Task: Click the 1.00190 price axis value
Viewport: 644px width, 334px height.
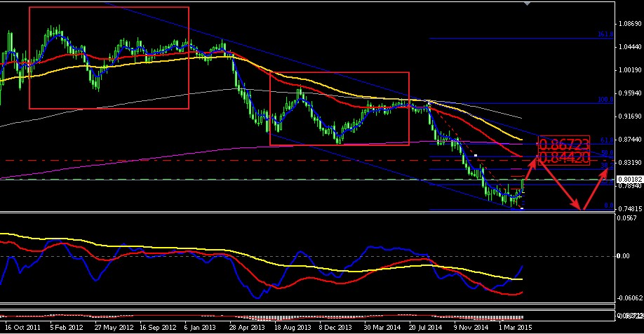Action: point(631,70)
